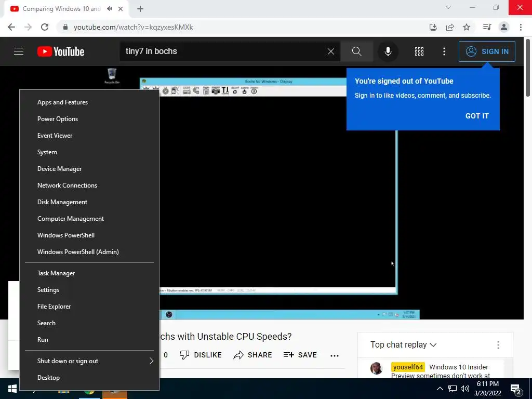Open the taskbar clock and date
Viewport: 532px width, 399px height.
(488, 389)
